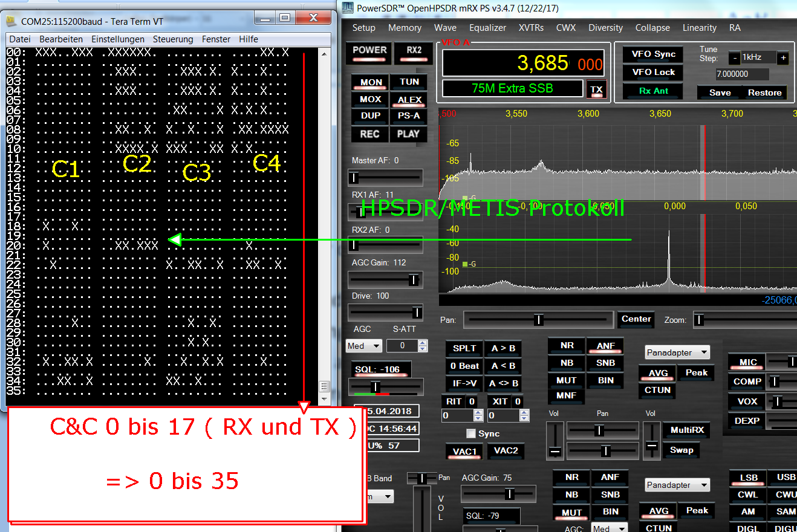Open the XVTRs menu in PowerSDR
This screenshot has width=797, height=532.
pos(531,28)
